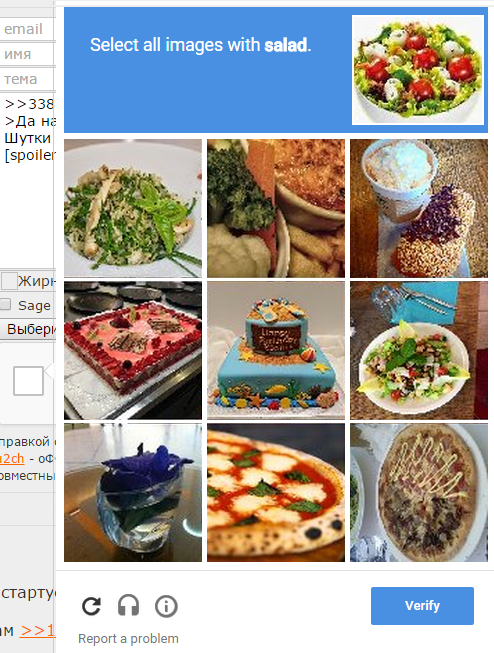Switch to the audio challenge headphones icon
This screenshot has height=653, width=494.
[128, 606]
